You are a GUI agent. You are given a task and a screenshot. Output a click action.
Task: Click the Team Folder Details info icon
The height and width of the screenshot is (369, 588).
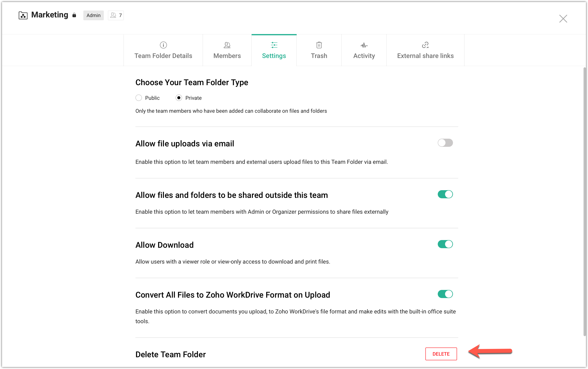163,45
